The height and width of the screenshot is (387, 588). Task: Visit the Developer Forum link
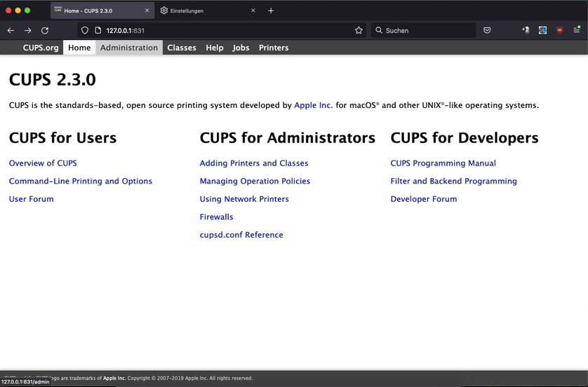[424, 199]
